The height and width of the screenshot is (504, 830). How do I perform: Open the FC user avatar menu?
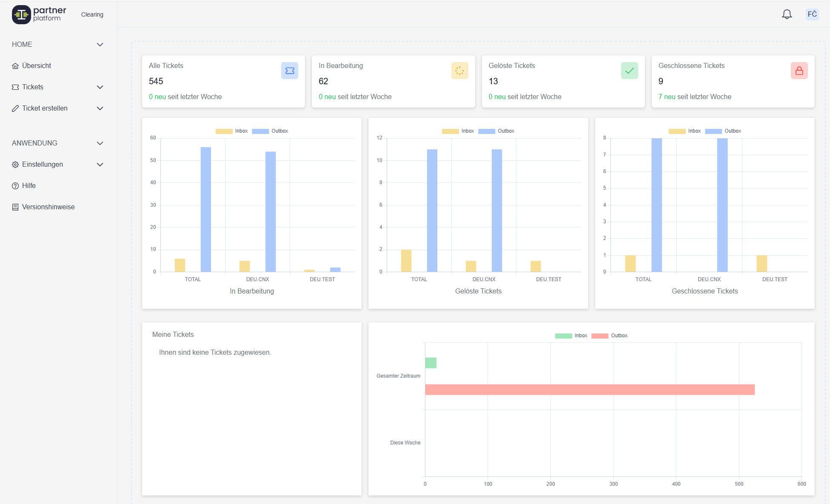[812, 14]
